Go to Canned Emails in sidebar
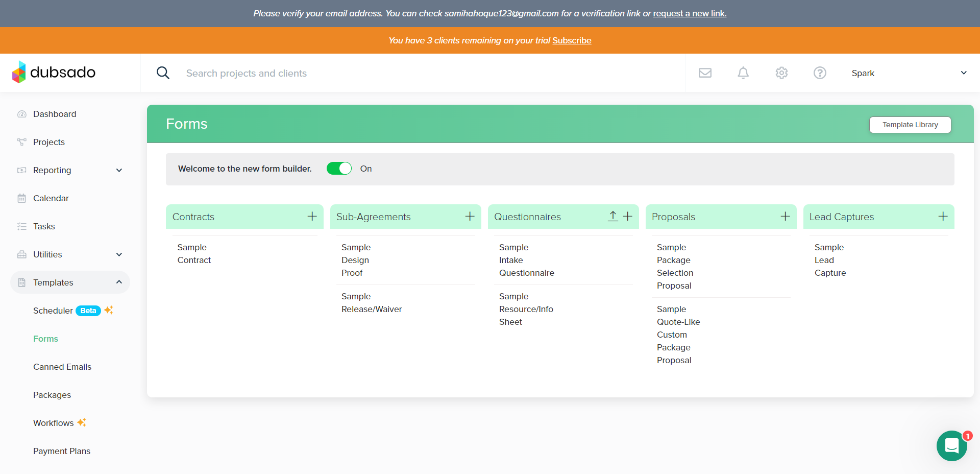 tap(62, 367)
